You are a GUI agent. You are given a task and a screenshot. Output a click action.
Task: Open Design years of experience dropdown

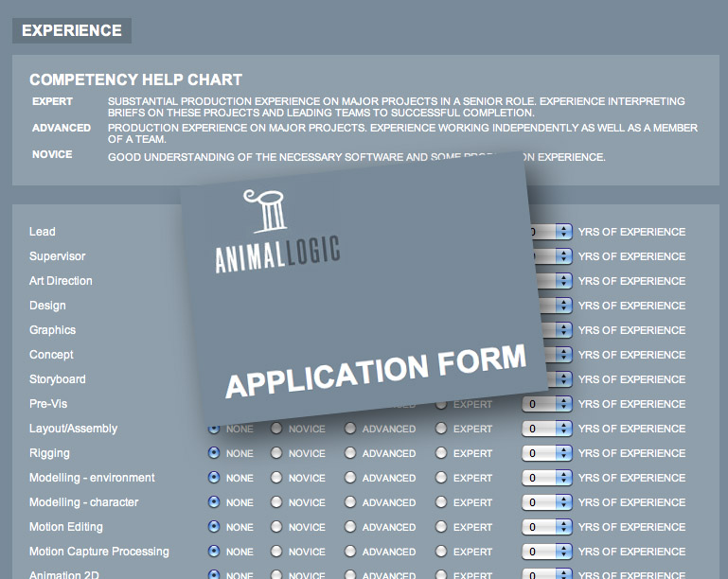[556, 306]
